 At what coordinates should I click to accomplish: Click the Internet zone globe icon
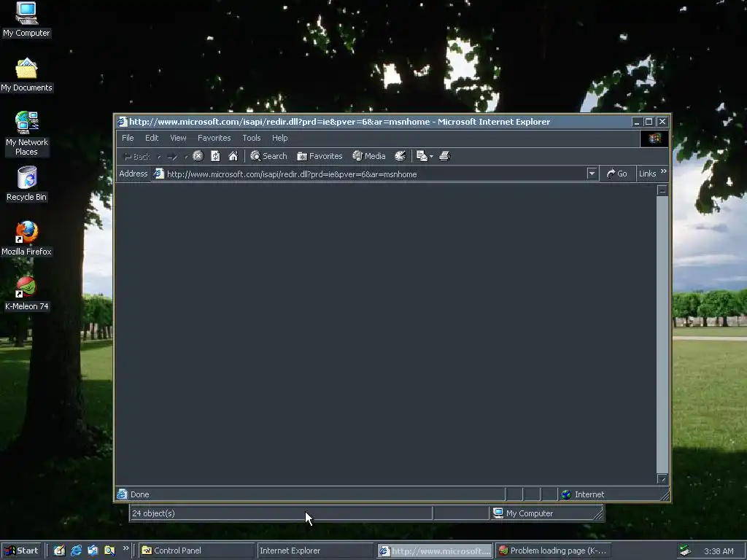coord(566,494)
